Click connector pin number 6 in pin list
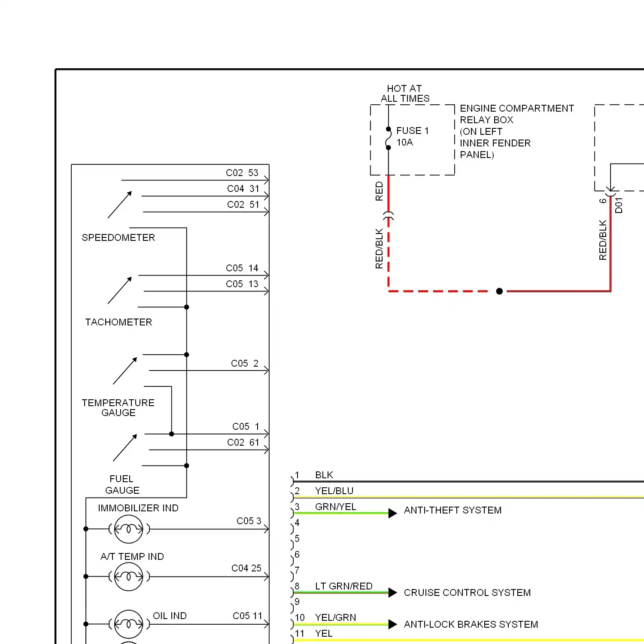 pos(297,554)
